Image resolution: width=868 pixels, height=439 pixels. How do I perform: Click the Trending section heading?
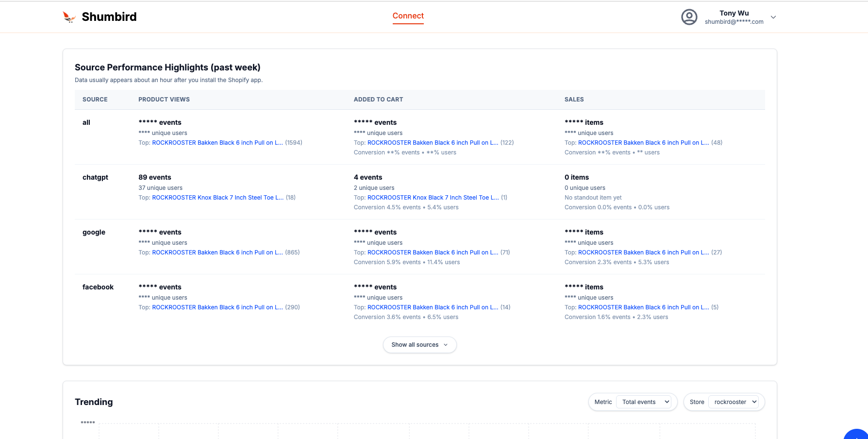(x=94, y=402)
